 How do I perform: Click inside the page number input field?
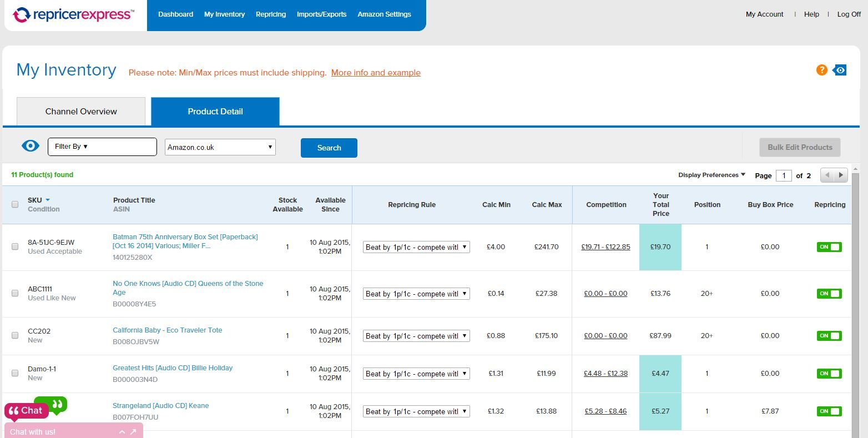tap(784, 175)
